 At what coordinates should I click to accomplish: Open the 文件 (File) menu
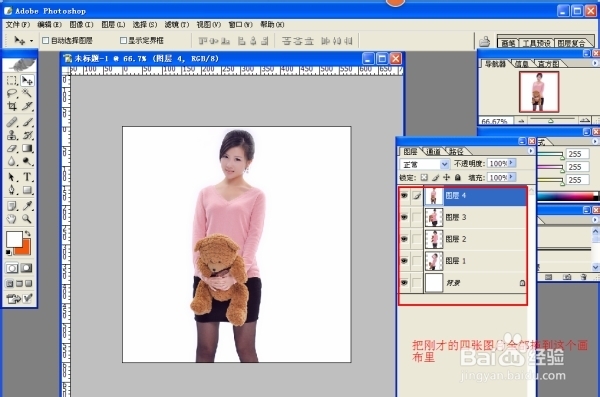coord(18,25)
